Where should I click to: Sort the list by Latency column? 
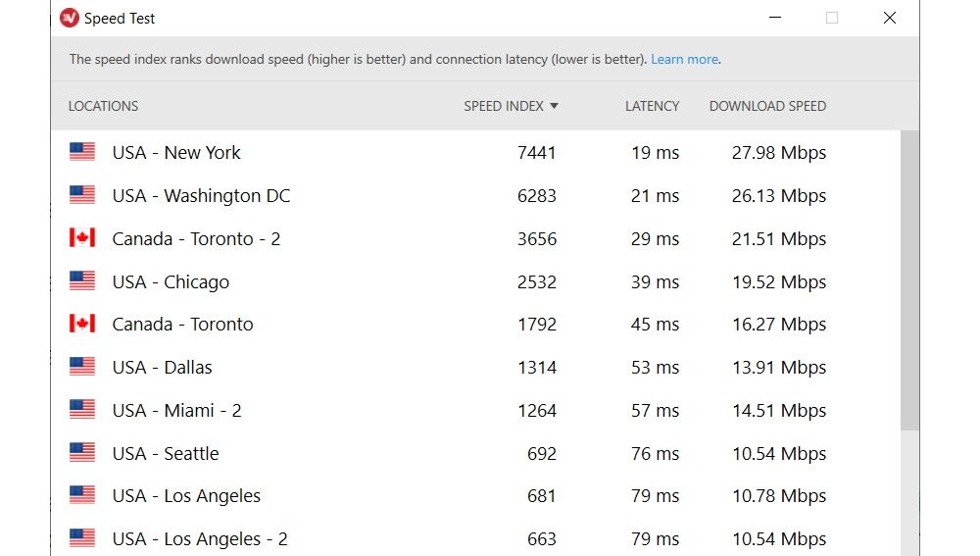coord(652,106)
